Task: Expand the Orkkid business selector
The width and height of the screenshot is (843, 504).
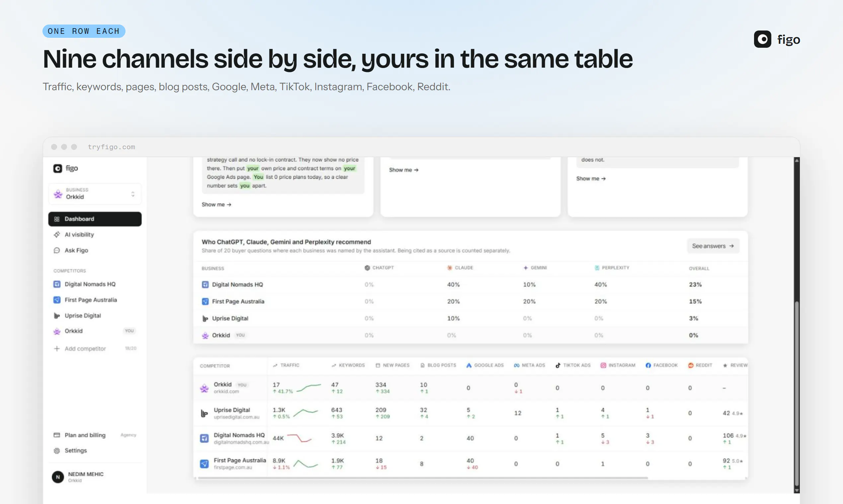Action: 95,194
